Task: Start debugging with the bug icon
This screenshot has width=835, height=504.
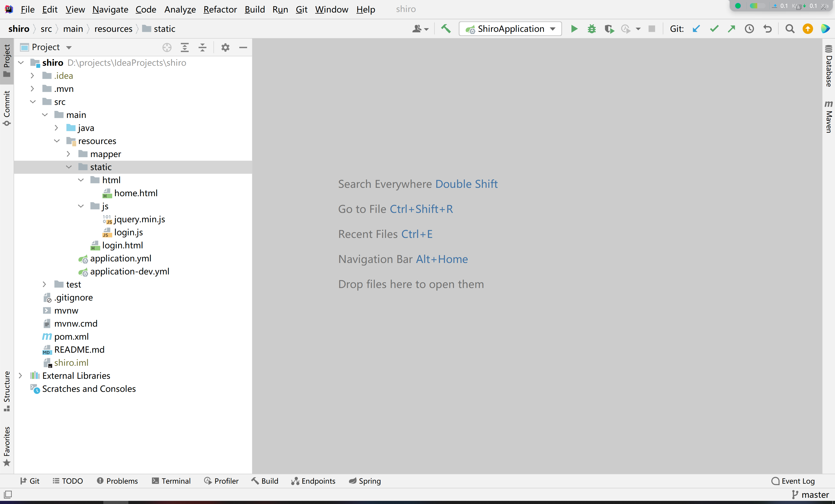Action: pos(592,29)
